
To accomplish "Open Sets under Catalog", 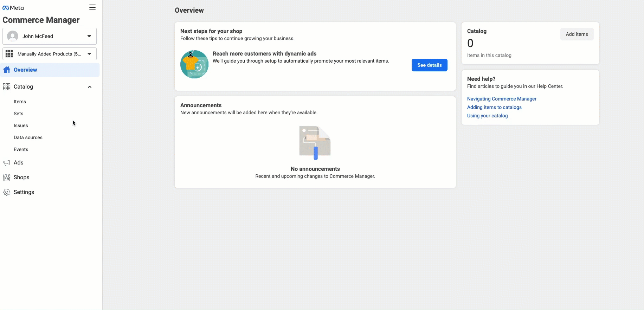I will (x=18, y=114).
